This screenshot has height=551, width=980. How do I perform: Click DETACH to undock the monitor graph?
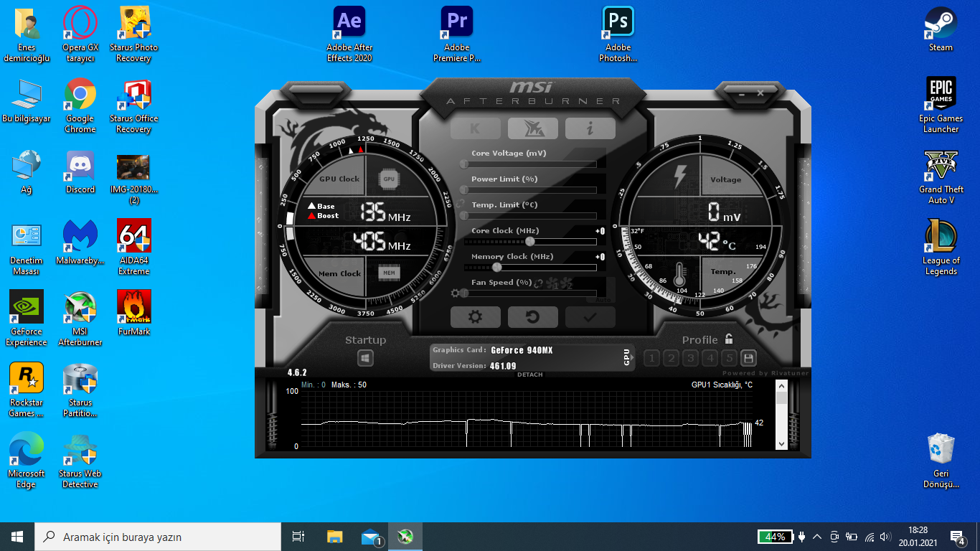530,375
